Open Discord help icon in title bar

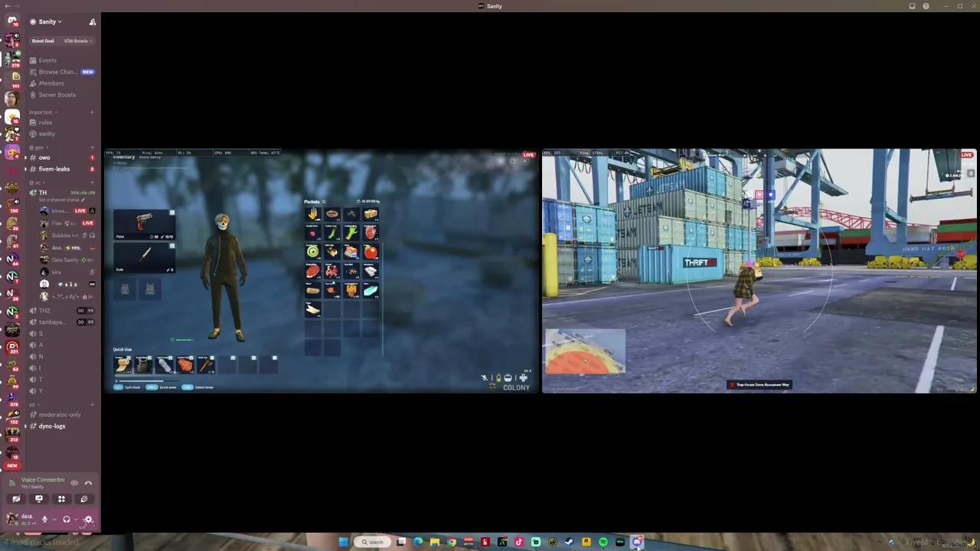coord(926,6)
